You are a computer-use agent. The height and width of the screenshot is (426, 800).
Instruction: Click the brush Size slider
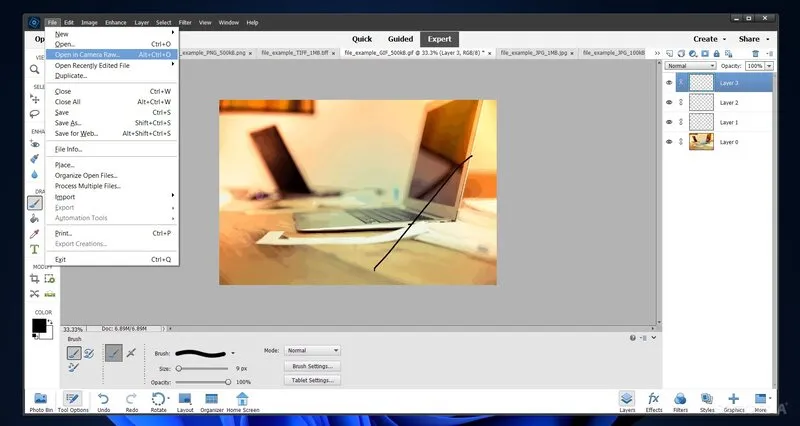[x=203, y=368]
